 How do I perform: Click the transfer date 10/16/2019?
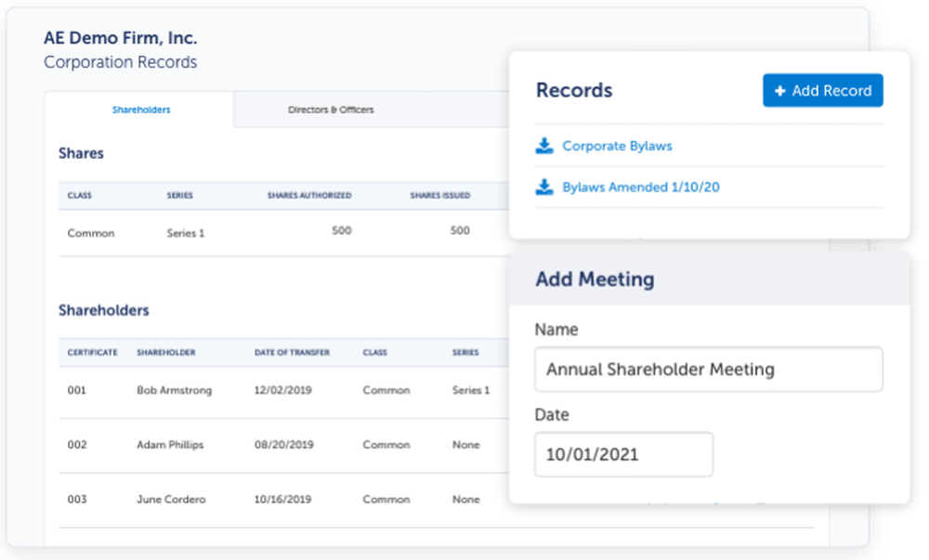pyautogui.click(x=282, y=499)
